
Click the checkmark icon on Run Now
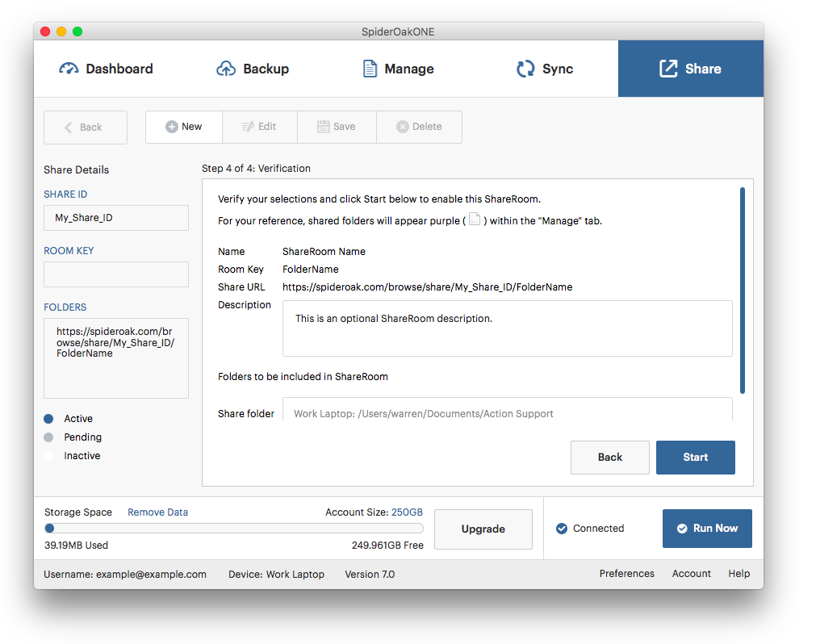coord(682,529)
